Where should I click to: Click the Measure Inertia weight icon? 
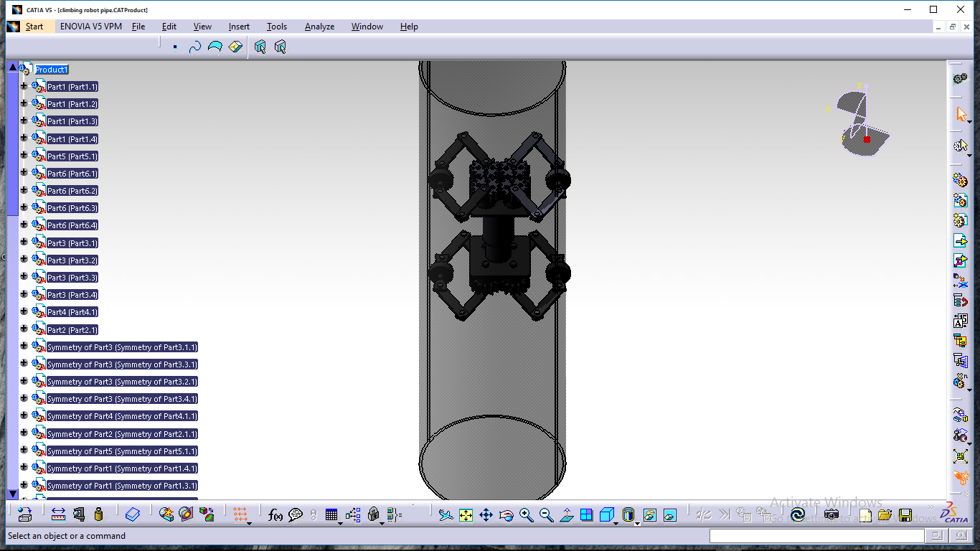[x=99, y=514]
